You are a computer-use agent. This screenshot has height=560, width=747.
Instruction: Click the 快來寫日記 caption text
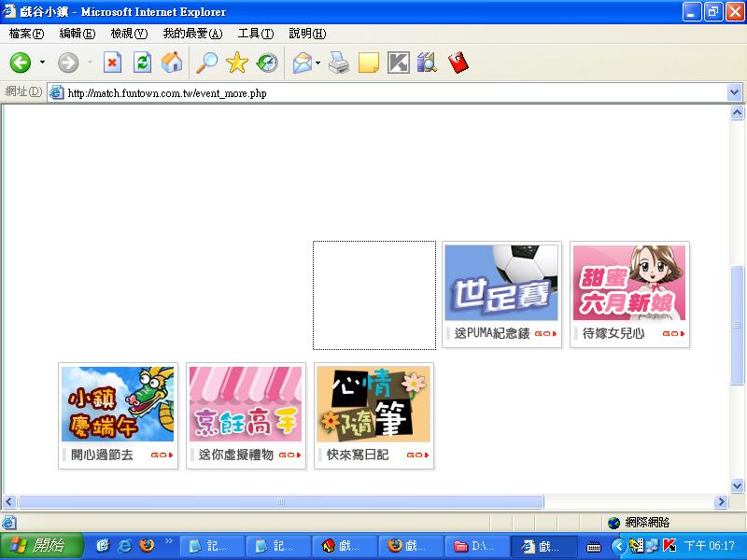tap(358, 455)
